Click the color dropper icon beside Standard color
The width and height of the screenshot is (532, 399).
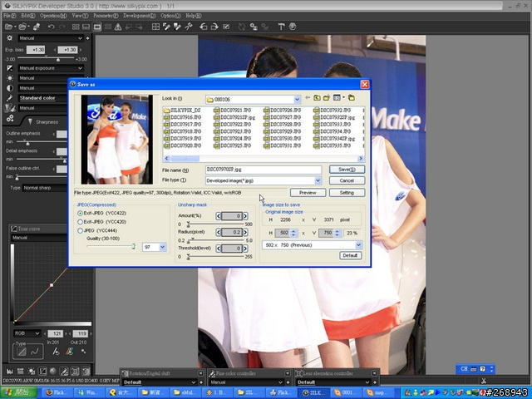(x=9, y=98)
